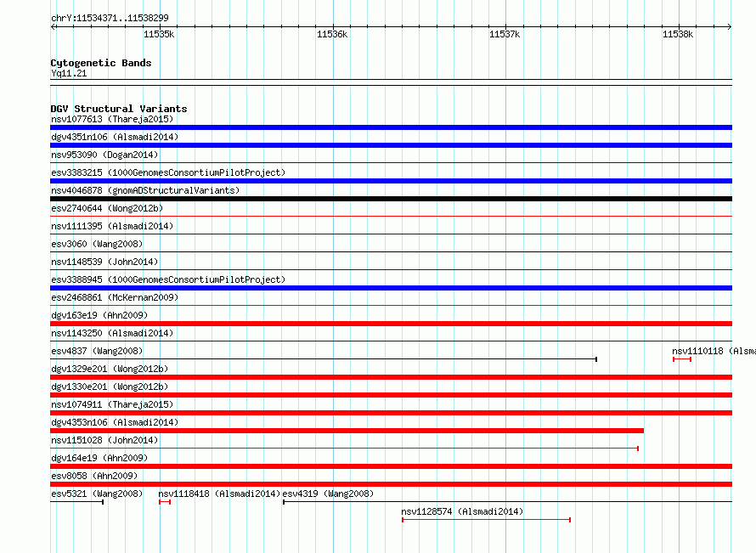Screen dimensions: 756x553
Task: Open the first esv3383215 (1000GenomesConsortiumPilotProject) entry
Action: 168,172
